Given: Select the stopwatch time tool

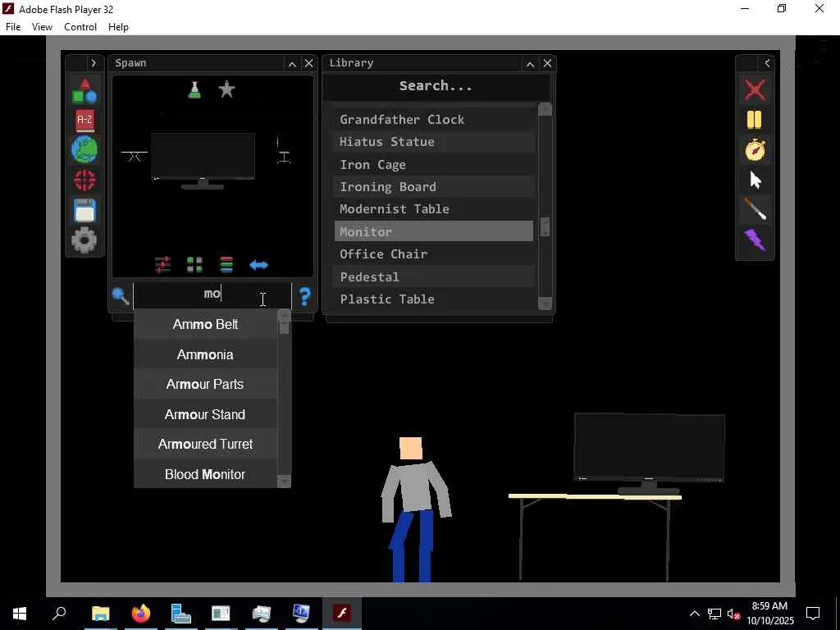Looking at the screenshot, I should pyautogui.click(x=755, y=150).
